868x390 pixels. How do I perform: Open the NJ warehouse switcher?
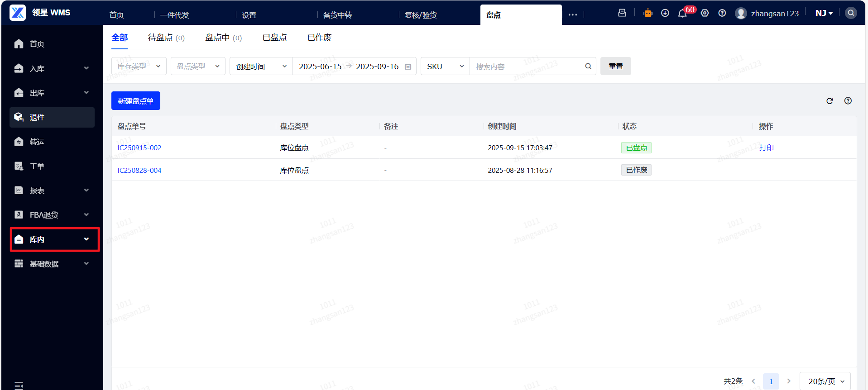coord(824,13)
